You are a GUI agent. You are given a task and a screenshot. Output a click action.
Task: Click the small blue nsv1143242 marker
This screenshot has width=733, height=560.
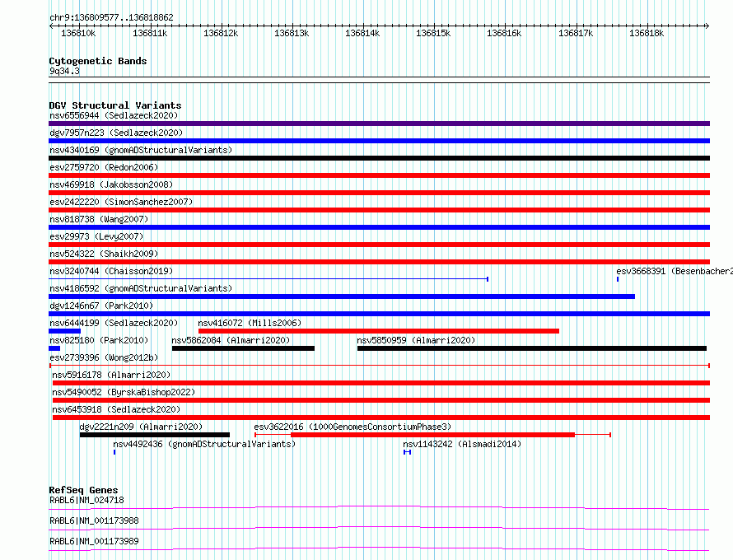407,452
